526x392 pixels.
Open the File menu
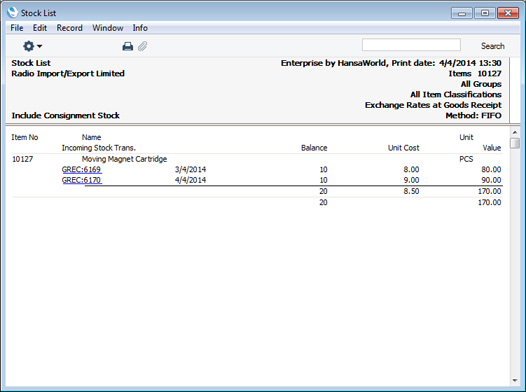(17, 28)
